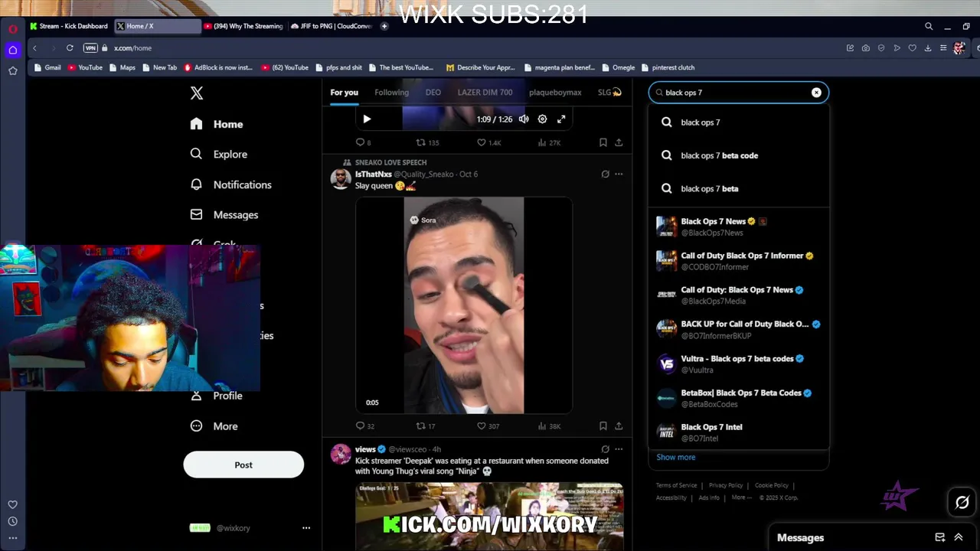Image resolution: width=980 pixels, height=551 pixels.
Task: Toggle the VPN badge in address bar
Action: (90, 47)
